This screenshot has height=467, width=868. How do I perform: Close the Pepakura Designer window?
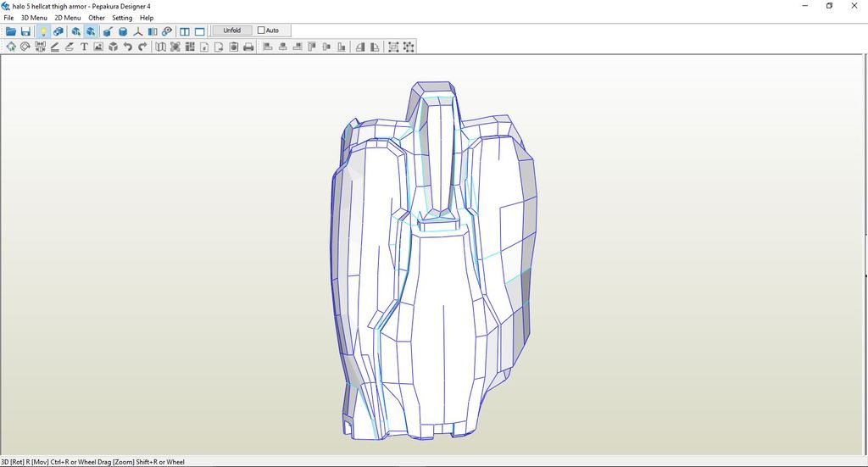(x=854, y=6)
